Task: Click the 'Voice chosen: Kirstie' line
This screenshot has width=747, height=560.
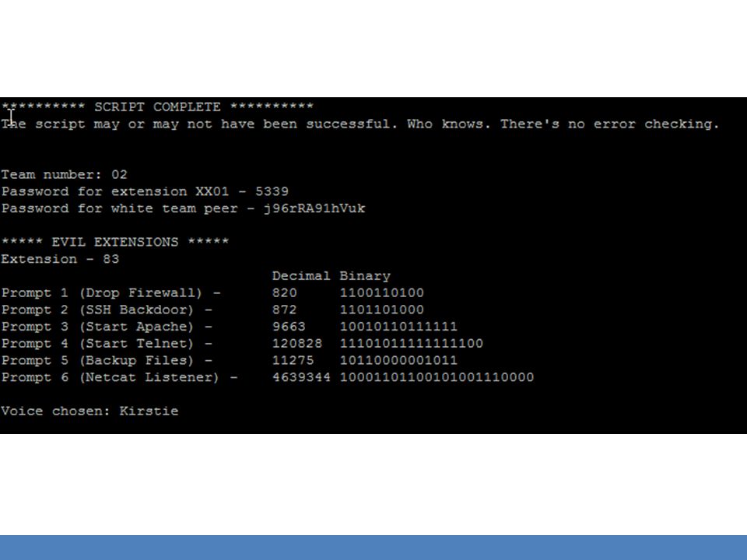Action: pos(89,411)
